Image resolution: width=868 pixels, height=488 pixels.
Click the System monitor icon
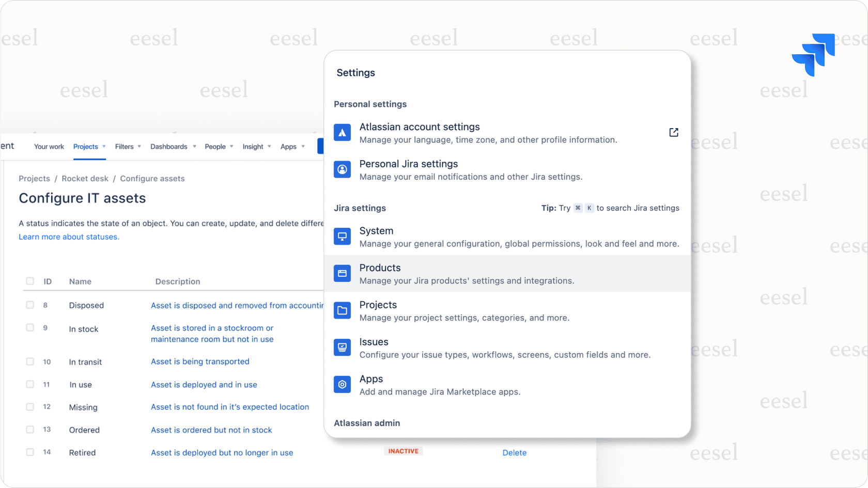pos(342,237)
